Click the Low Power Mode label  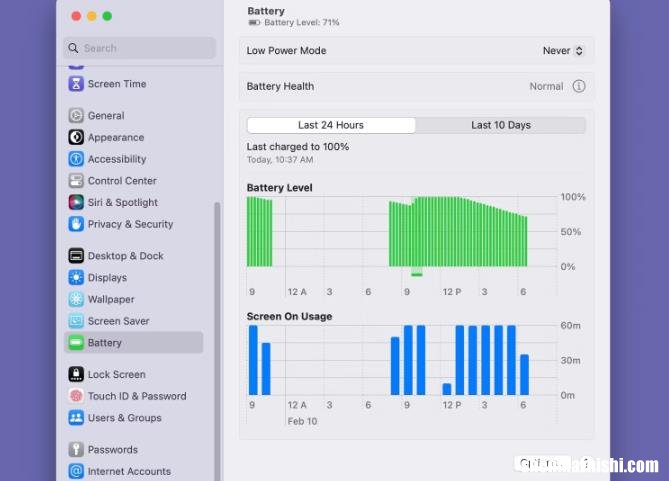click(286, 50)
